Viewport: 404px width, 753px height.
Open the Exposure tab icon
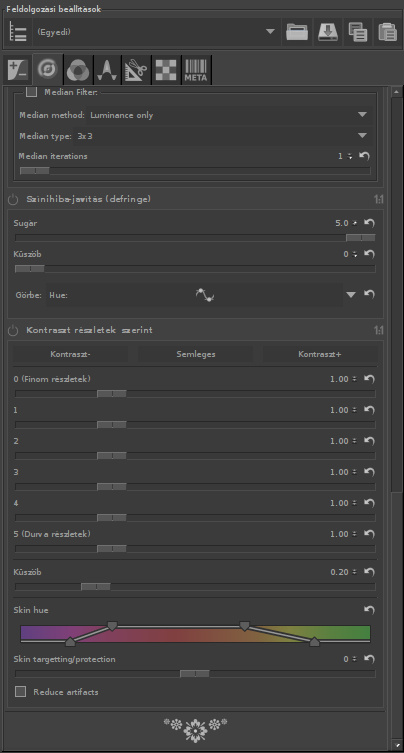click(18, 71)
